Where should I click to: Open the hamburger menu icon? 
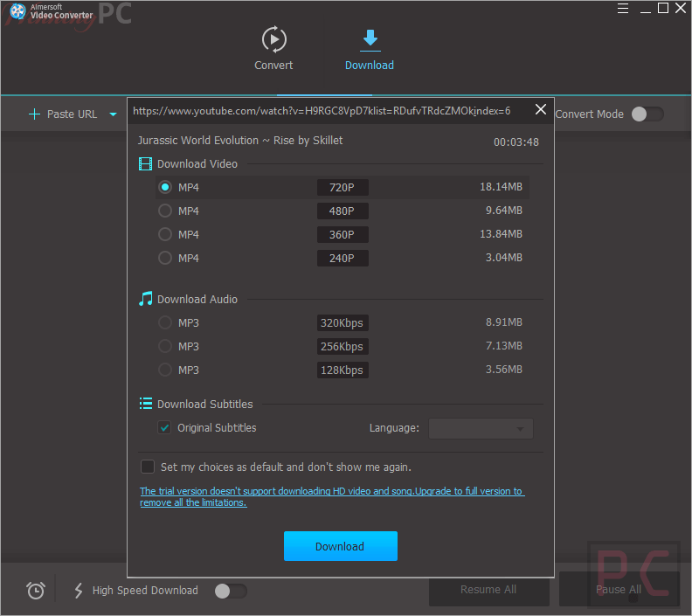623,9
